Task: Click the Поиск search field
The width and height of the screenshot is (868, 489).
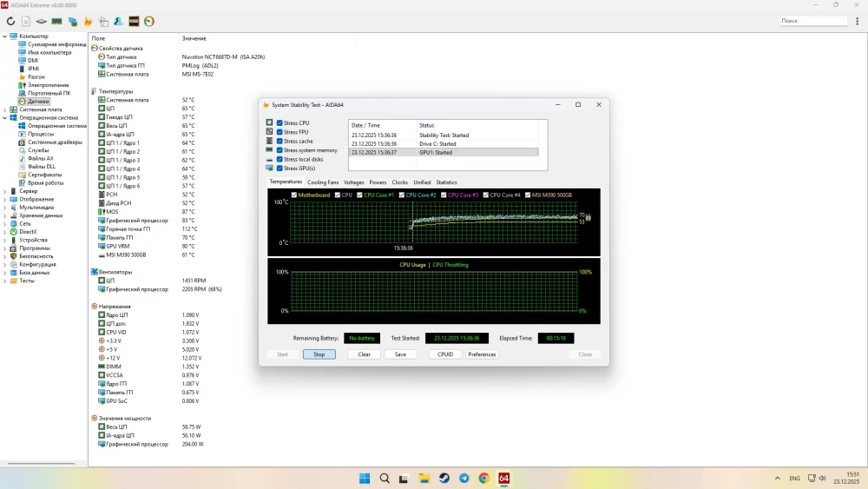Action: 816,21
